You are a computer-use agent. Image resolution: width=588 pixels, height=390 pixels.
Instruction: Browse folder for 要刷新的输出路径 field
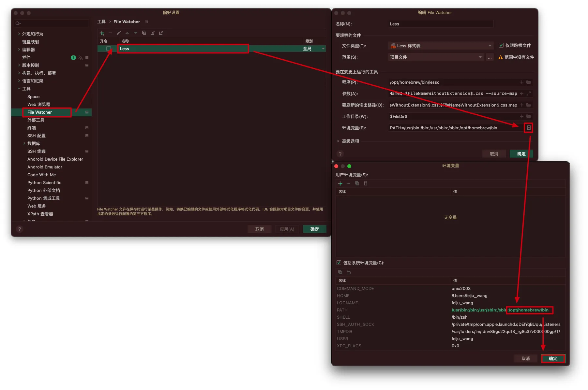click(529, 105)
